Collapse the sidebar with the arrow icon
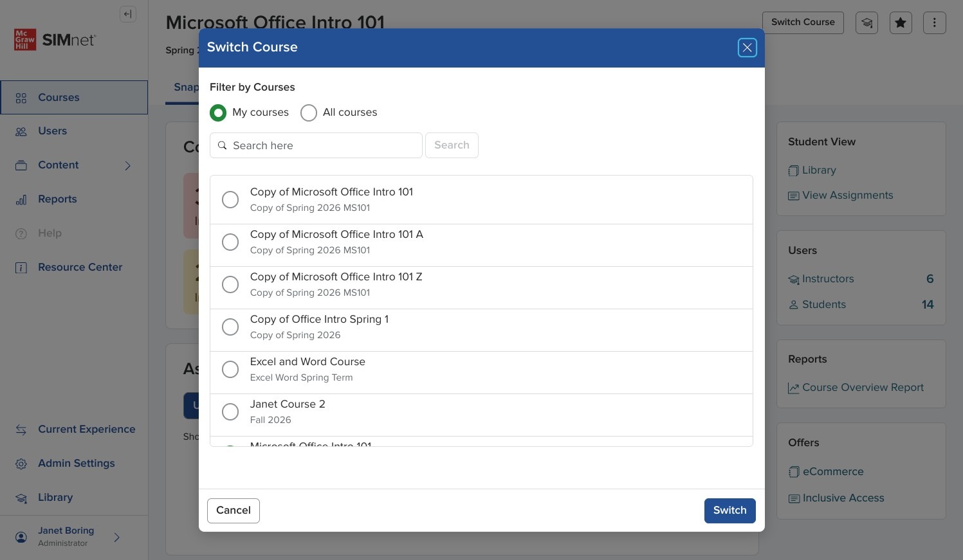The width and height of the screenshot is (963, 560). click(128, 14)
